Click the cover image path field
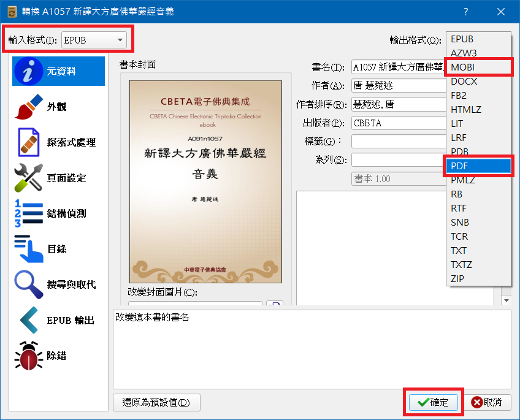520x420 pixels. point(196,304)
